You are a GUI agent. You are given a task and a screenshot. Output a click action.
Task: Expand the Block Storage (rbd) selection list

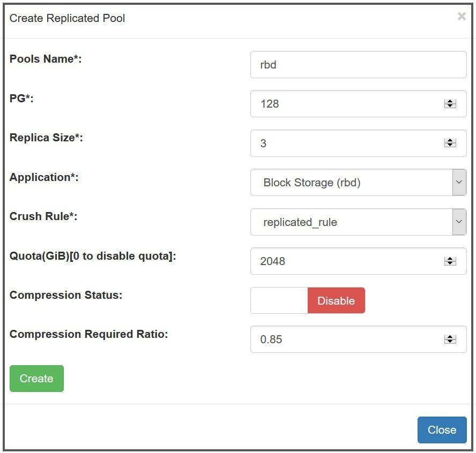pyautogui.click(x=458, y=182)
